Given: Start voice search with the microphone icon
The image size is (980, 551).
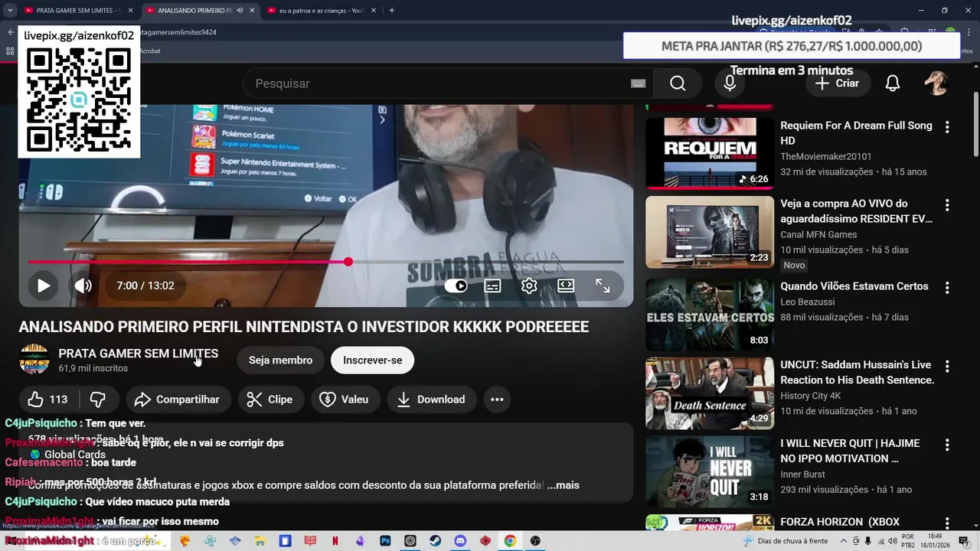Looking at the screenshot, I should pyautogui.click(x=730, y=83).
